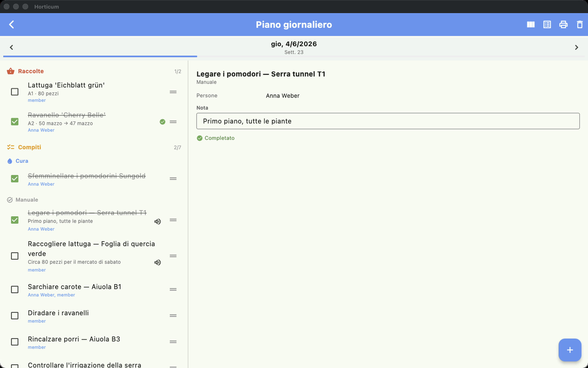The height and width of the screenshot is (368, 588).
Task: Click the Cura water drop icon
Action: (10, 161)
